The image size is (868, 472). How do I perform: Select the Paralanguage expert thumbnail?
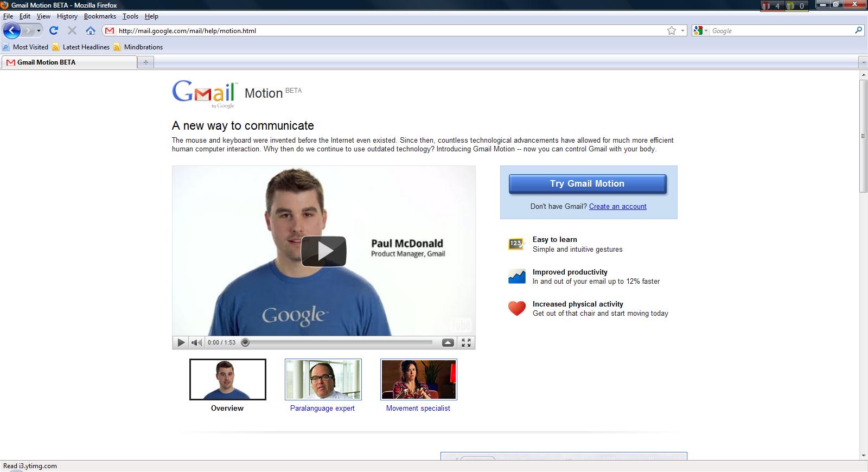click(x=323, y=379)
